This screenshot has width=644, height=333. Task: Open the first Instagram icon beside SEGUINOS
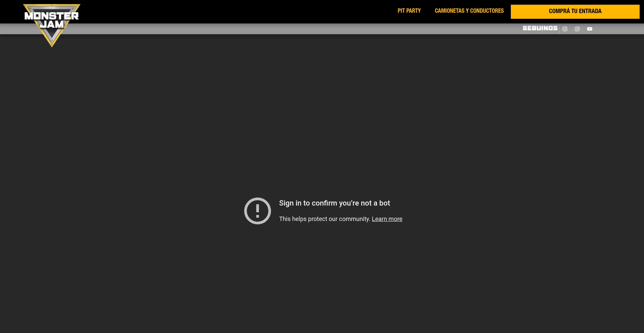(x=565, y=29)
